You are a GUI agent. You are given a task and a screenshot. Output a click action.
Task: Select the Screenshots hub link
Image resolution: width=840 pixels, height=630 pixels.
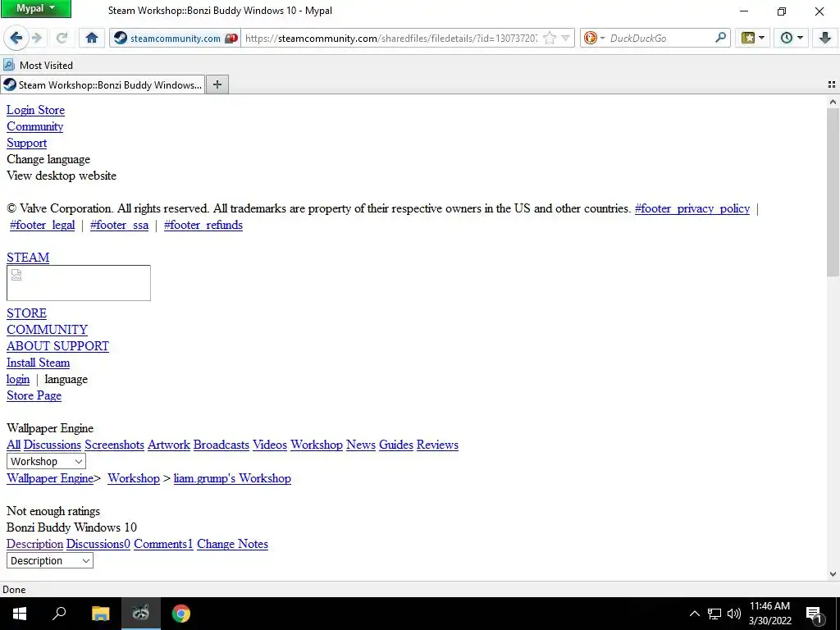[x=114, y=445]
